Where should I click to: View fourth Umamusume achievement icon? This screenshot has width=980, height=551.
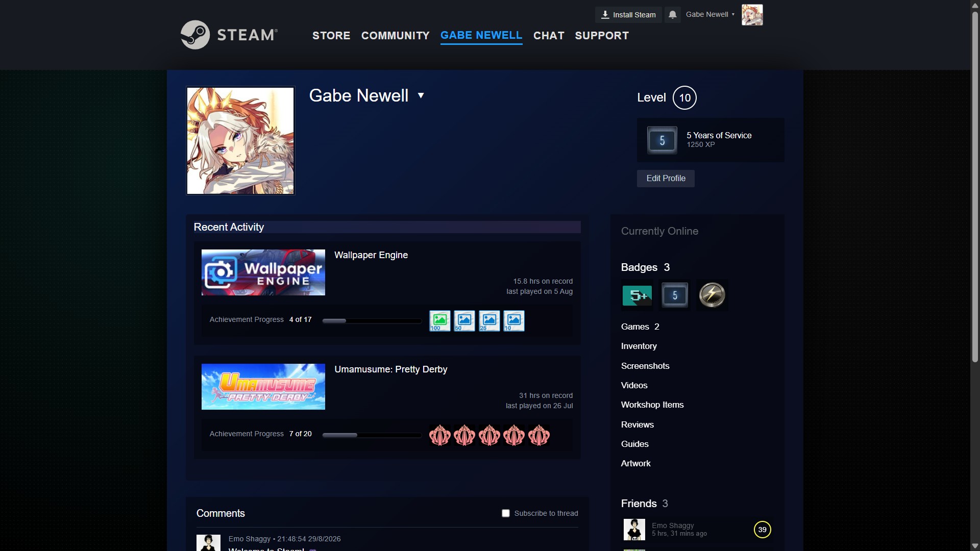(x=514, y=435)
